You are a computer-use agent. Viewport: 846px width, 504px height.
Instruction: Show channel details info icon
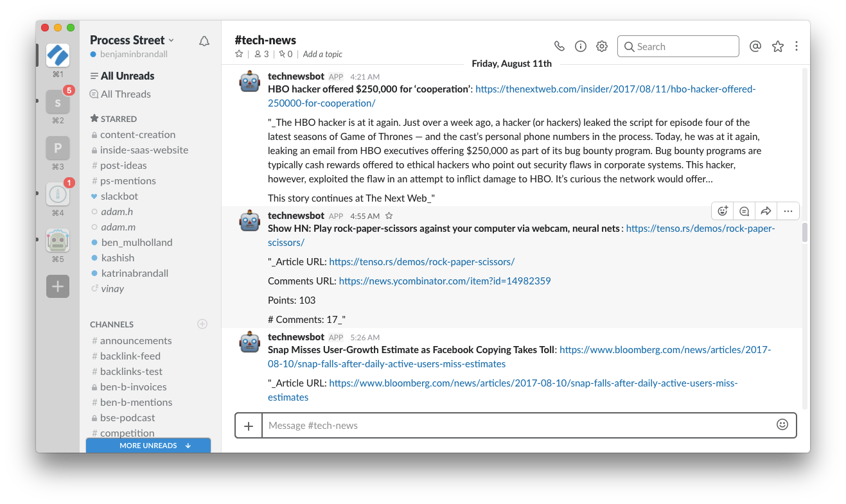coord(581,46)
